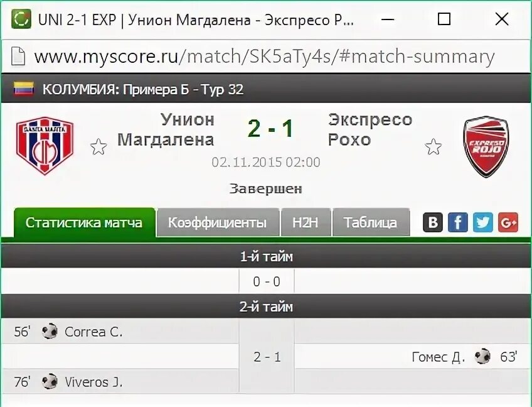532x407 pixels.
Task: Select the Статистика матча tab
Action: [84, 222]
